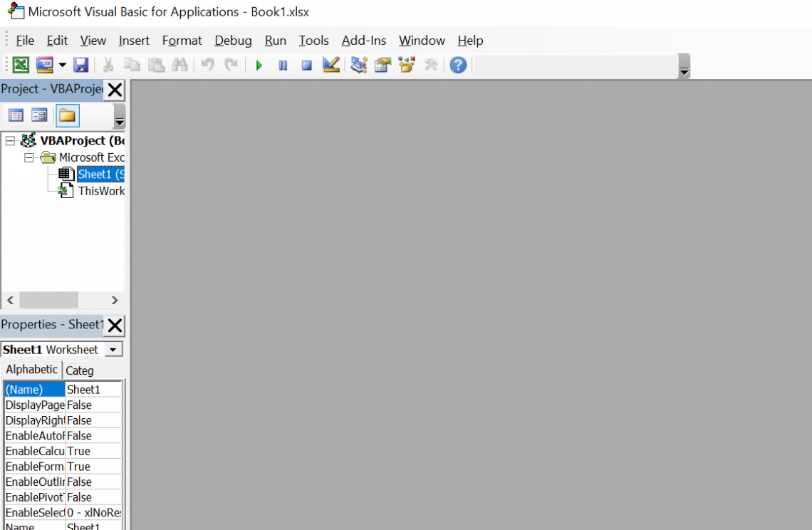812x530 pixels.
Task: Open Help with the question mark icon
Action: (458, 66)
